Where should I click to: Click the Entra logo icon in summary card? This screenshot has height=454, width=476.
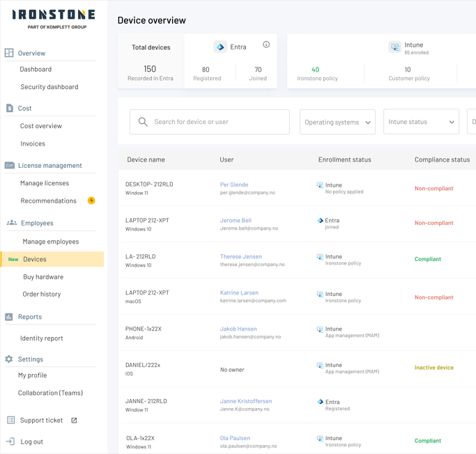(220, 47)
